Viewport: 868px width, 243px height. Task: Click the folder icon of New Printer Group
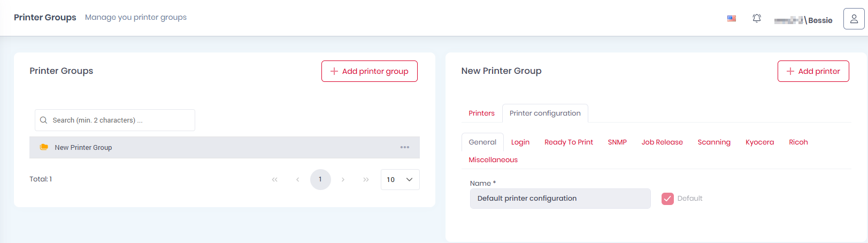pos(44,147)
